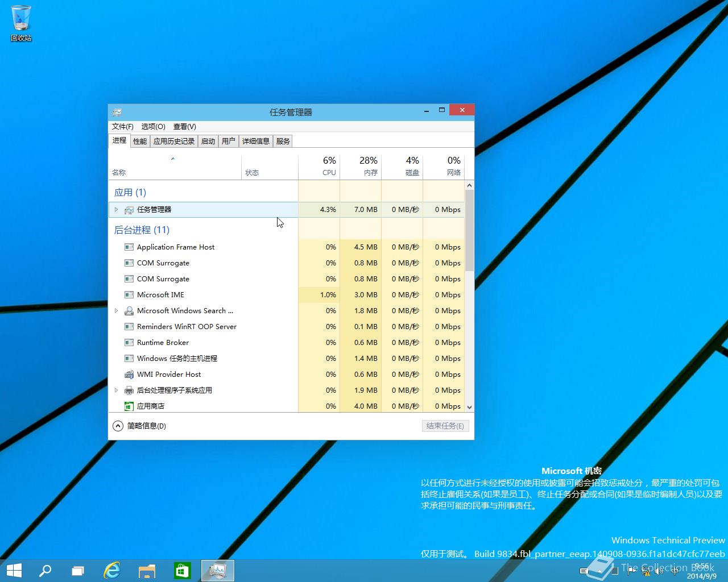Click the 应用 (1) group heading
The height and width of the screenshot is (582, 728).
pos(130,193)
